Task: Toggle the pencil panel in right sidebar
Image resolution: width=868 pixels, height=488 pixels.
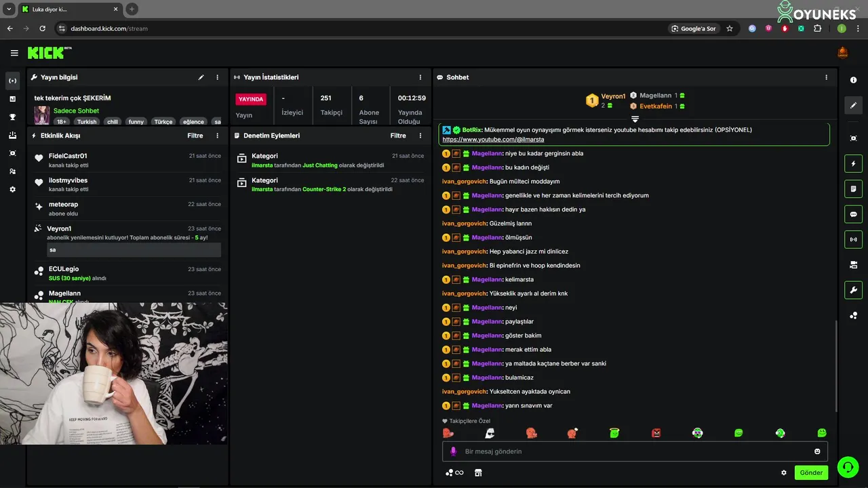Action: coord(853,106)
